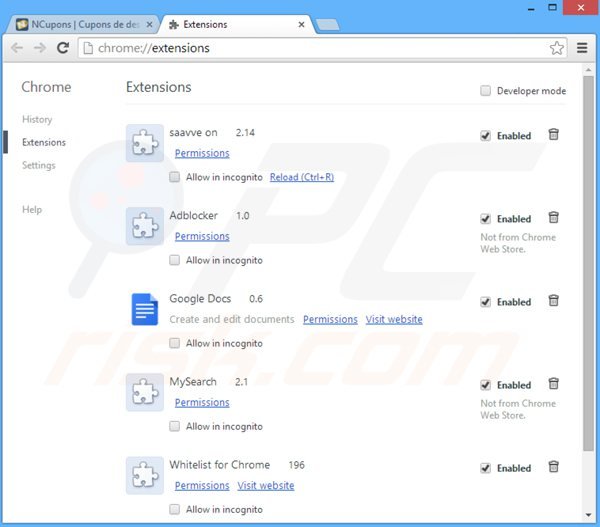Click the page icon in address bar
This screenshot has height=527, width=600.
88,48
